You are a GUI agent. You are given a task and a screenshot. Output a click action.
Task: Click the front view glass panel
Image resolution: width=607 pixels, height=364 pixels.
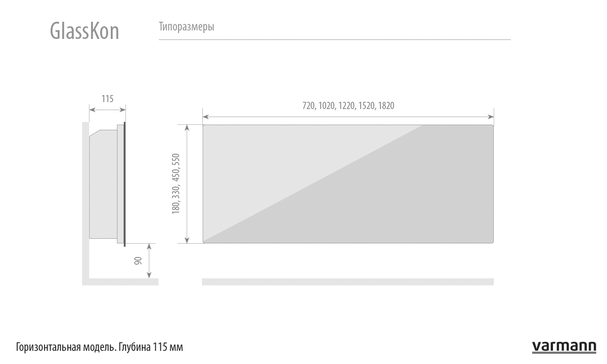(348, 184)
